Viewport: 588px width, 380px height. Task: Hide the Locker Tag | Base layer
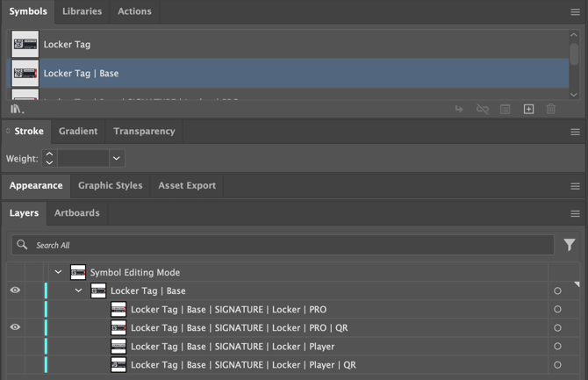(15, 290)
